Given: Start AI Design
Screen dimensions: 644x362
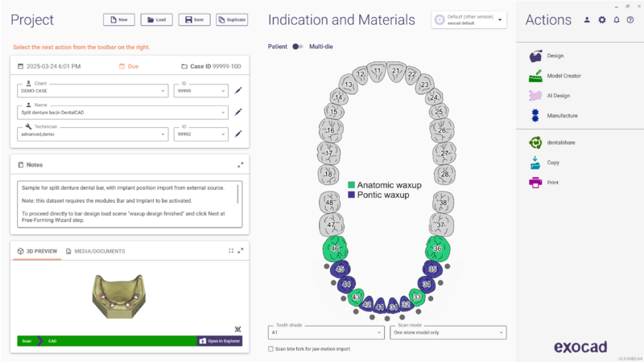Looking at the screenshot, I should click(x=550, y=96).
